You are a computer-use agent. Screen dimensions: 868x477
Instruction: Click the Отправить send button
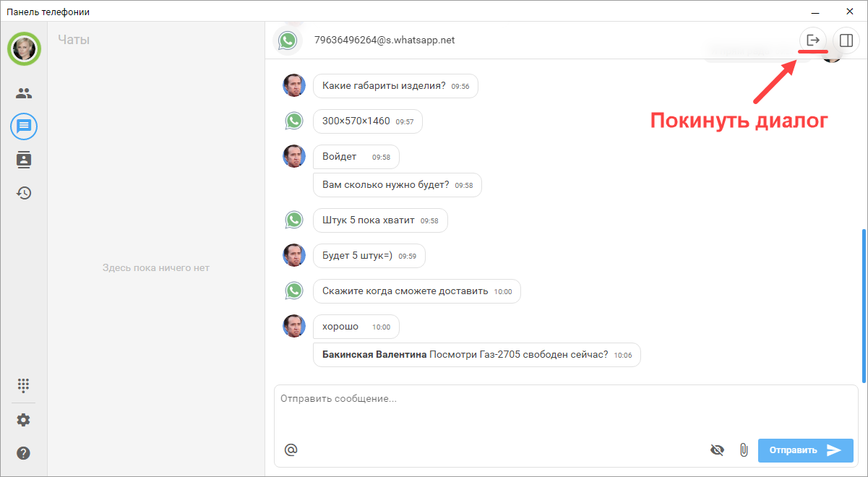click(x=805, y=450)
